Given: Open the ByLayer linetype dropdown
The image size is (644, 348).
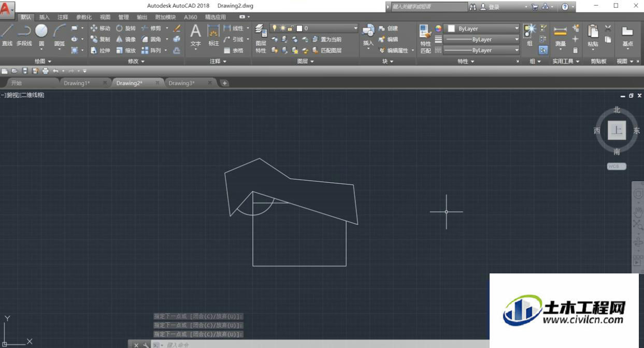Looking at the screenshot, I should pos(482,50).
